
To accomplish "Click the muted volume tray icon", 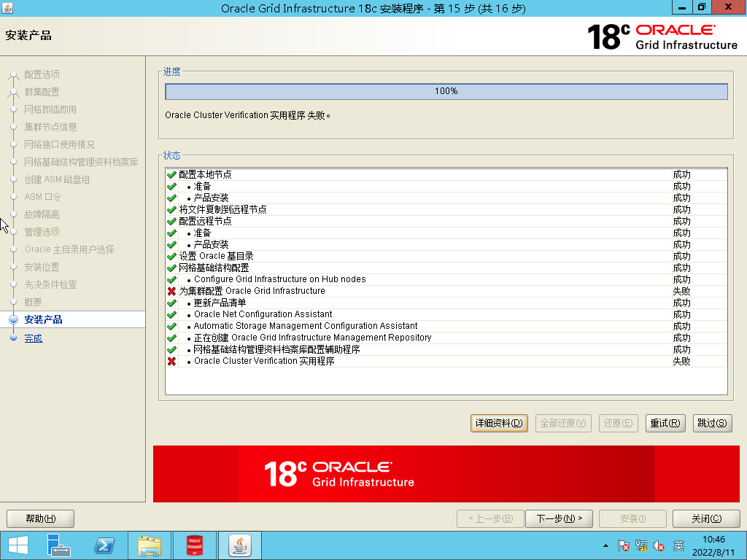I will pos(659,545).
